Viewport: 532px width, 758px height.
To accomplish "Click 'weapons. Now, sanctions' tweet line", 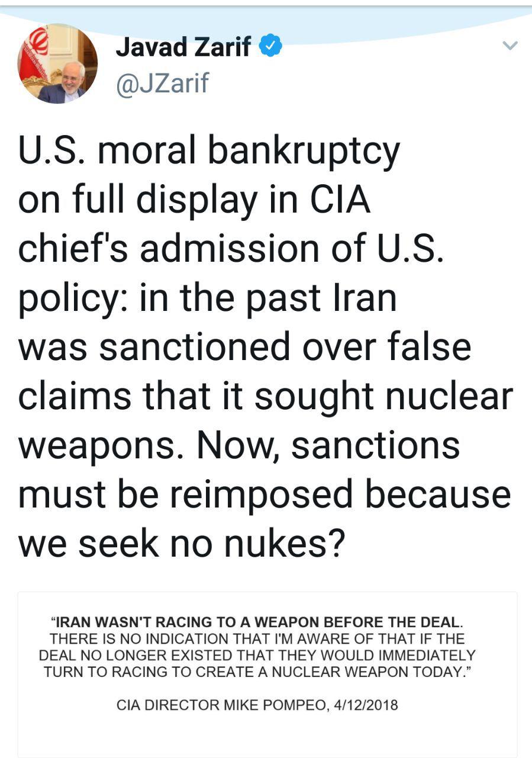I will (x=239, y=446).
